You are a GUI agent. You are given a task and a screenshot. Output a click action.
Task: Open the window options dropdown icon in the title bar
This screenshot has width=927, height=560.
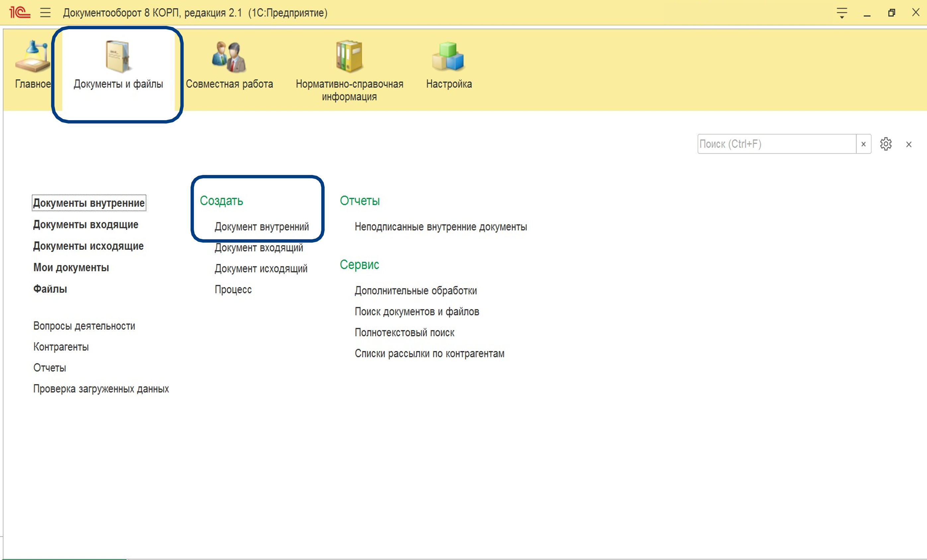pos(842,13)
